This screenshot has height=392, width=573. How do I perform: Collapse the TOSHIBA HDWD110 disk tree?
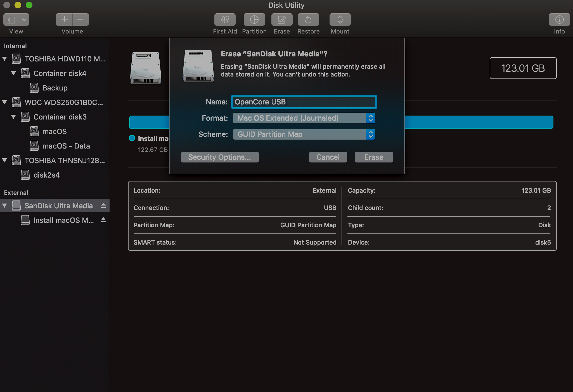click(4, 59)
